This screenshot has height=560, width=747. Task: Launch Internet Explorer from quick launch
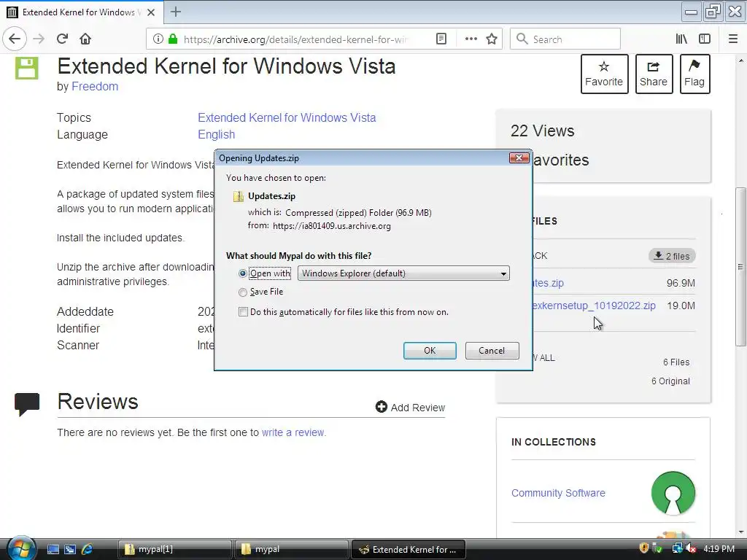click(x=88, y=549)
